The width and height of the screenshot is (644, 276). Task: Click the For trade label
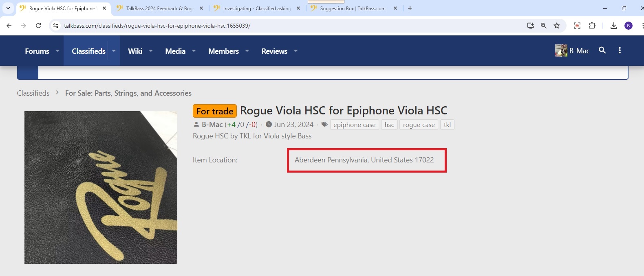[x=215, y=111]
